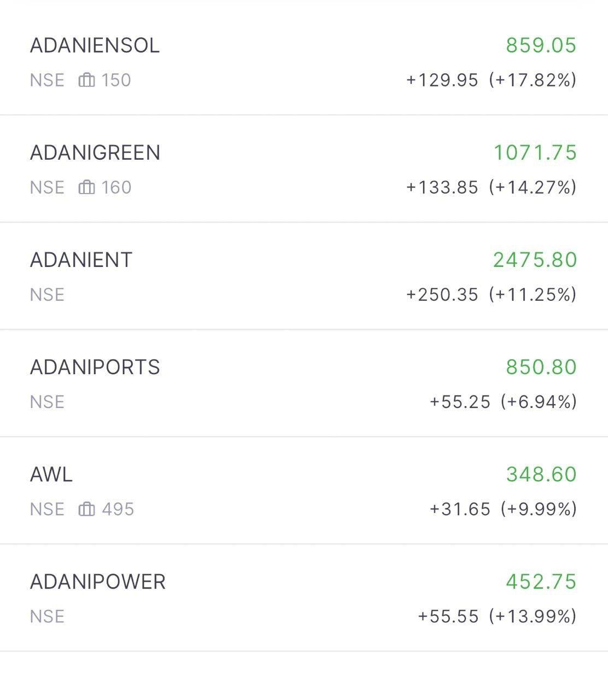Open the ADANIPOWER watchlist row
This screenshot has height=700, width=608.
click(304, 598)
